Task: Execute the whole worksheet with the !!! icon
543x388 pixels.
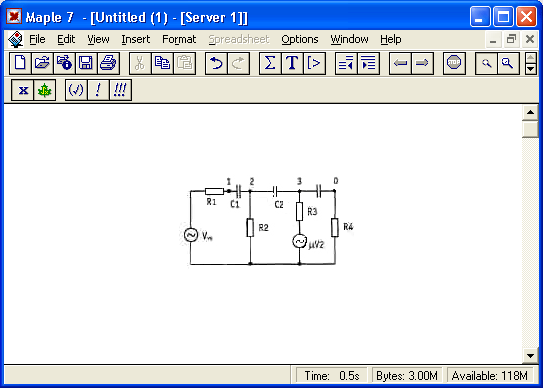Action: [120, 90]
